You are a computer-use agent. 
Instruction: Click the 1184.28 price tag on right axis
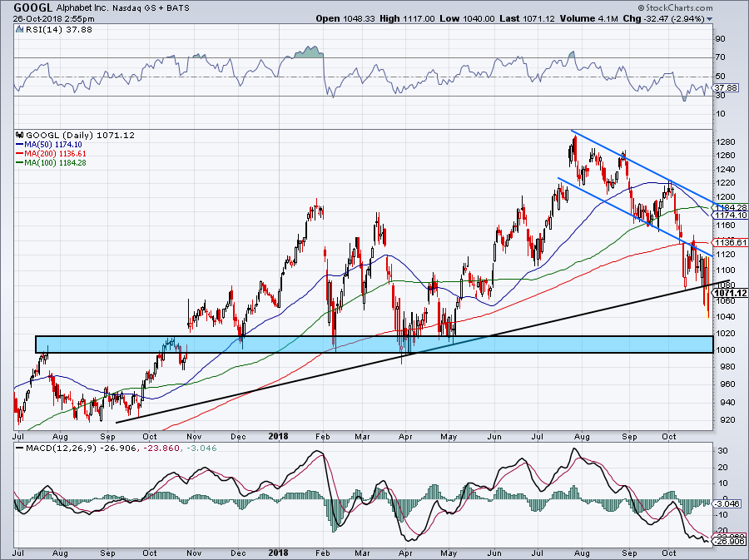click(x=732, y=207)
